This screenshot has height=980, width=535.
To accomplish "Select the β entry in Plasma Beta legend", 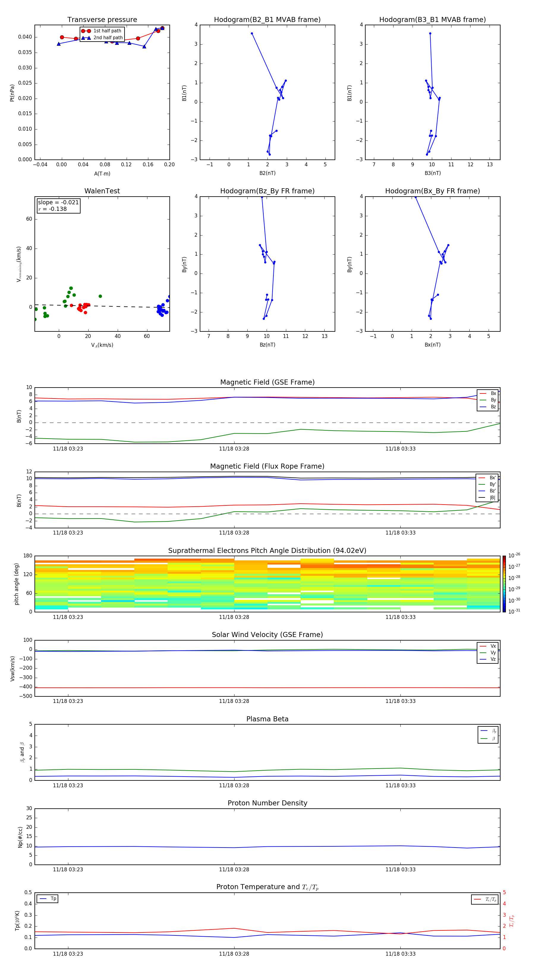I will (x=488, y=739).
